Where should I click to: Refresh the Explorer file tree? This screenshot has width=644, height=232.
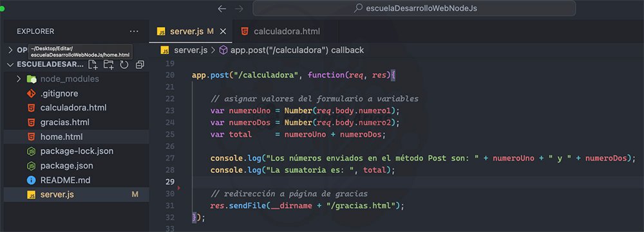coord(124,64)
